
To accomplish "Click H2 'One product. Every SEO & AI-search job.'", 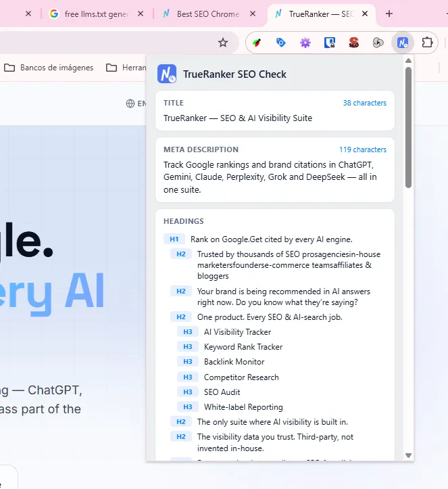I will (x=270, y=317).
